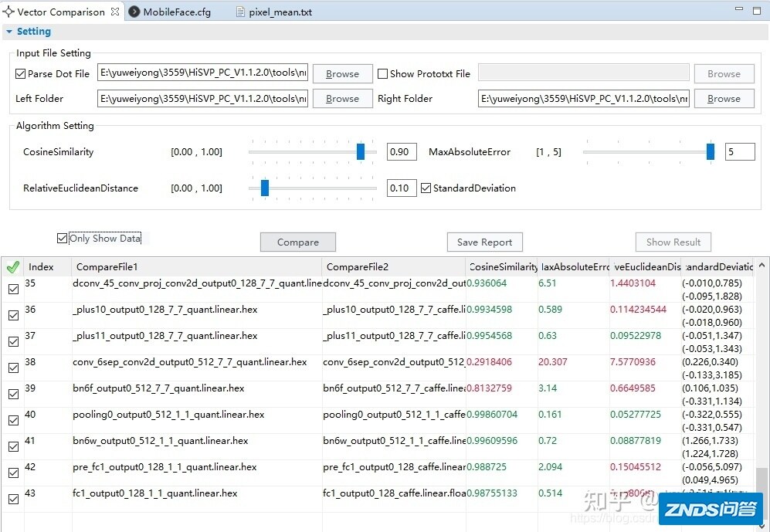The image size is (770, 532).
Task: Open the MobileFace.cfg tab
Action: click(177, 12)
